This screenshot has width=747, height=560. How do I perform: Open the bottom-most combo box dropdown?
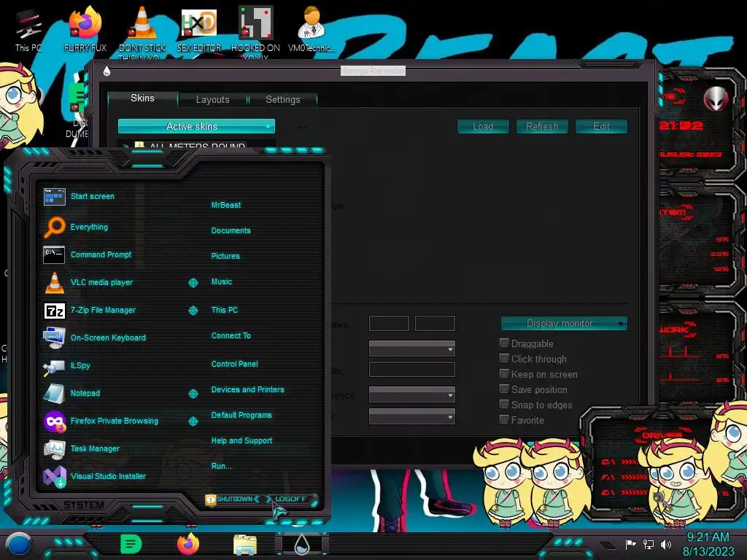[x=412, y=416]
